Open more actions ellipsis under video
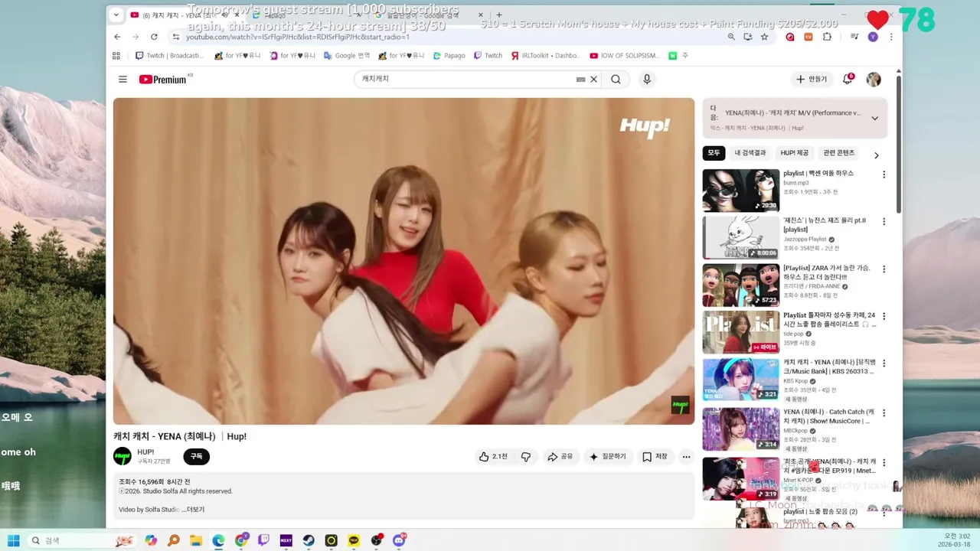The width and height of the screenshot is (980, 551). pos(687,457)
